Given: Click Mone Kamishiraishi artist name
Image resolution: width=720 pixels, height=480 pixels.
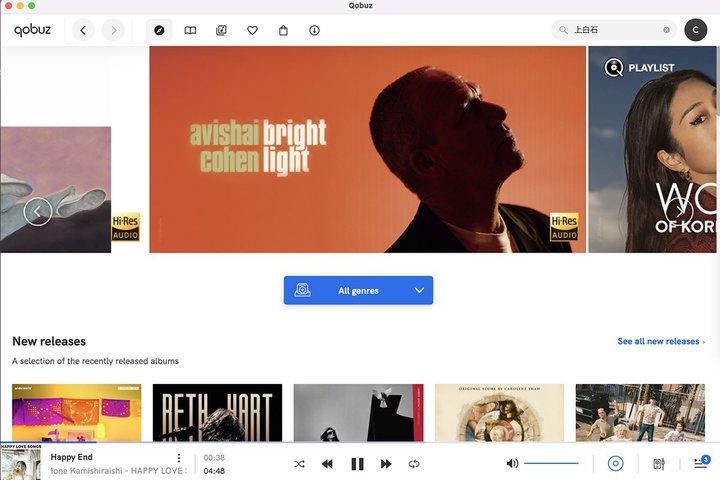Looking at the screenshot, I should click(86, 471).
